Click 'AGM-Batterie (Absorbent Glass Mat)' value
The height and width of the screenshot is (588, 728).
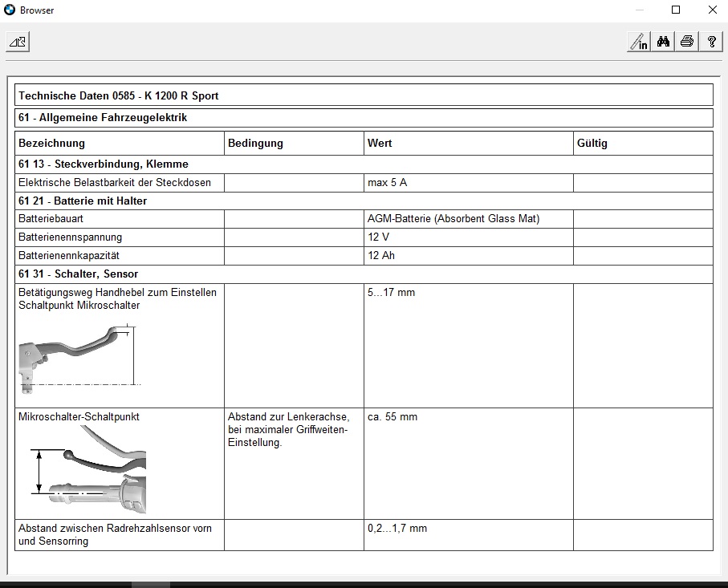[x=453, y=218]
